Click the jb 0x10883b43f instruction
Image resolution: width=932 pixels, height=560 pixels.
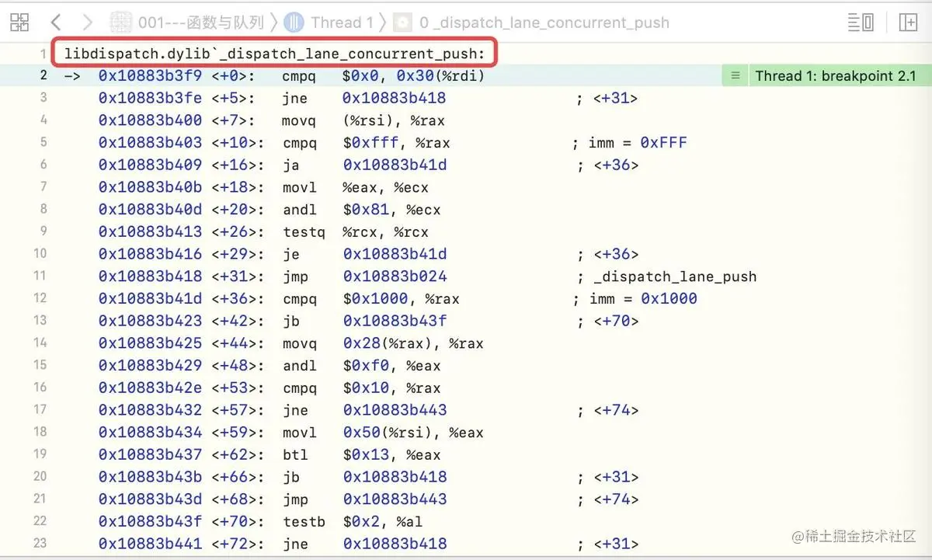(364, 321)
